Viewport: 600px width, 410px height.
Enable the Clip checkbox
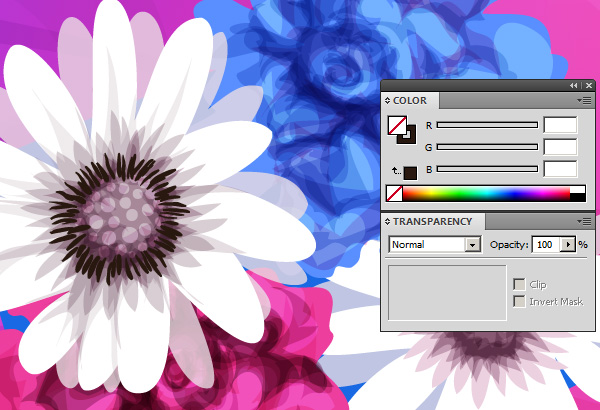point(519,285)
